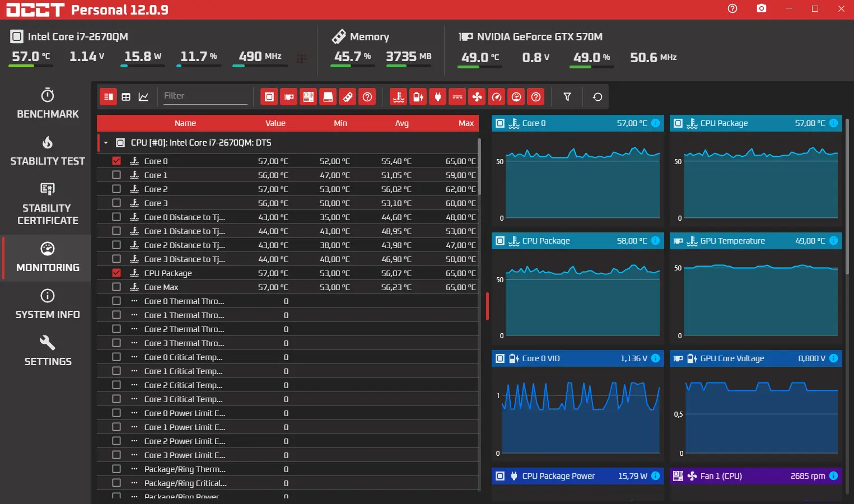Viewport: 854px width, 504px height.
Task: Check the Core 3 Power Limit E... checkbox
Action: point(116,455)
